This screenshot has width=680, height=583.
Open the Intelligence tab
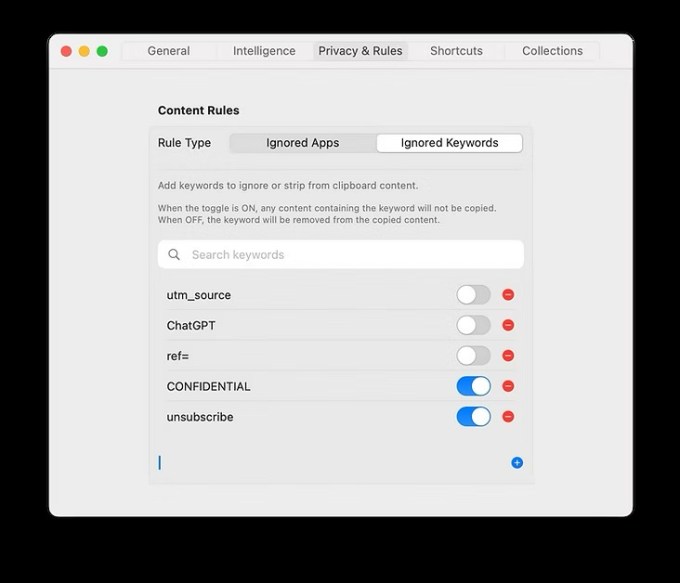264,51
